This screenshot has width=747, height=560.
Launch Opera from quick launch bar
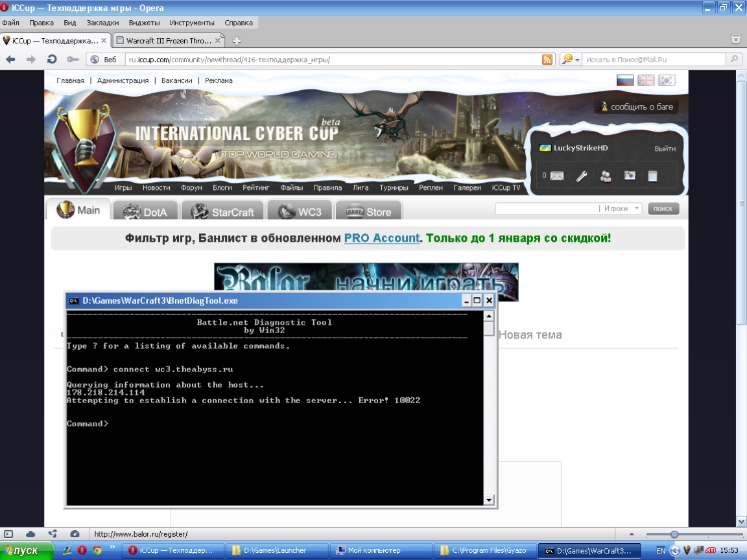tap(82, 550)
